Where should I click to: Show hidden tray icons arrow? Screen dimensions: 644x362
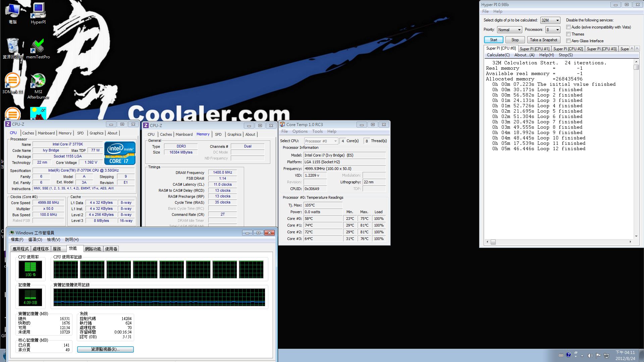[x=582, y=355]
